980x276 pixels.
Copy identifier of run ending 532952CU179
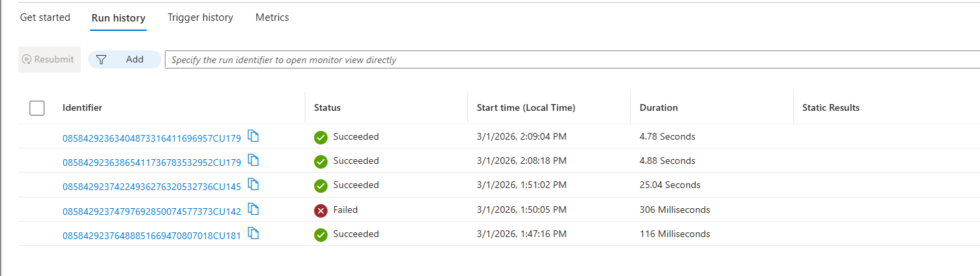point(254,160)
